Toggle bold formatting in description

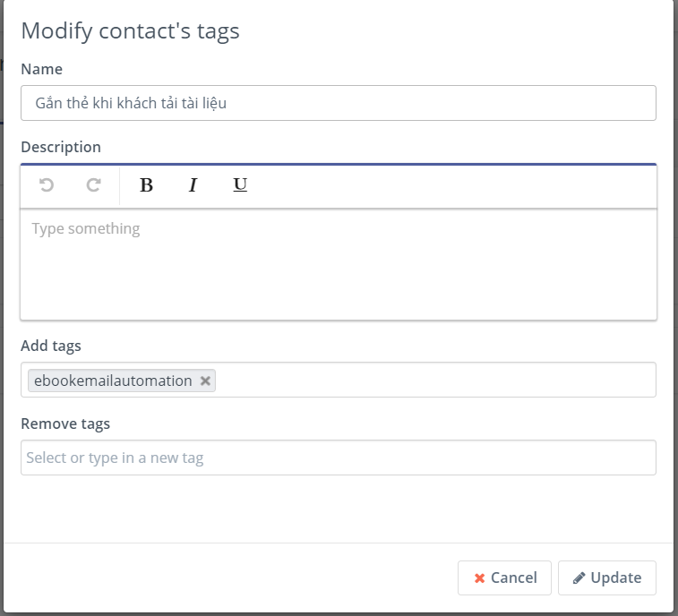tap(147, 185)
